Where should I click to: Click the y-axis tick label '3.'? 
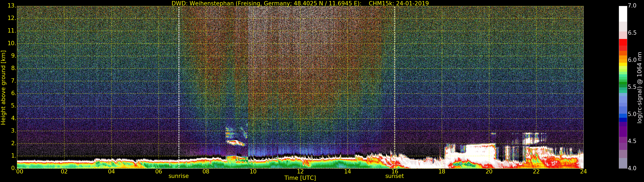point(14,131)
